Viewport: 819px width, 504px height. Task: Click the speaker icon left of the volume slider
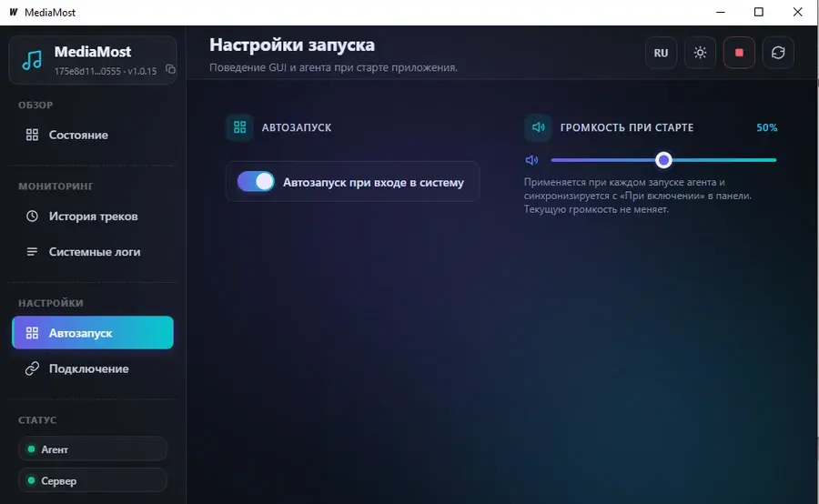(x=531, y=160)
